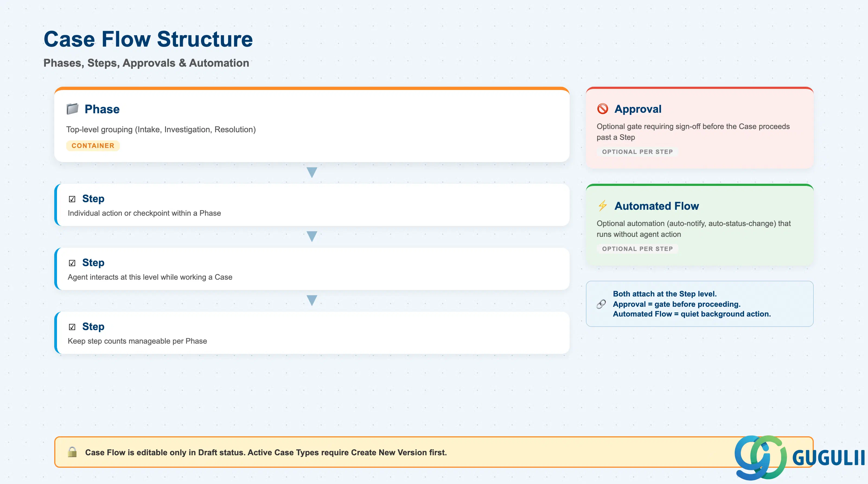
Task: Click the prohibited sign icon next to Approval
Action: (602, 109)
